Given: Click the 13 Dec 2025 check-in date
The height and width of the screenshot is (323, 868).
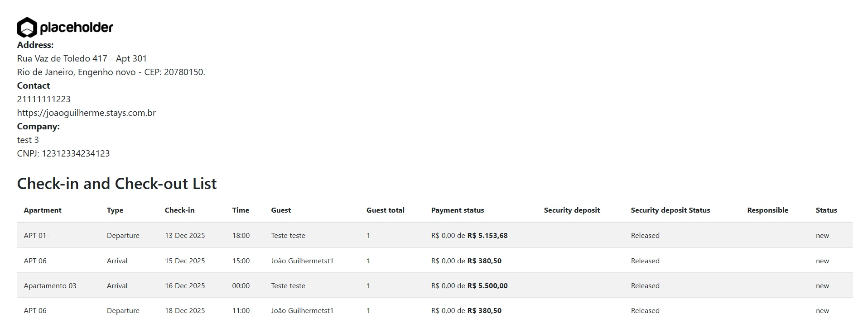Looking at the screenshot, I should point(185,235).
